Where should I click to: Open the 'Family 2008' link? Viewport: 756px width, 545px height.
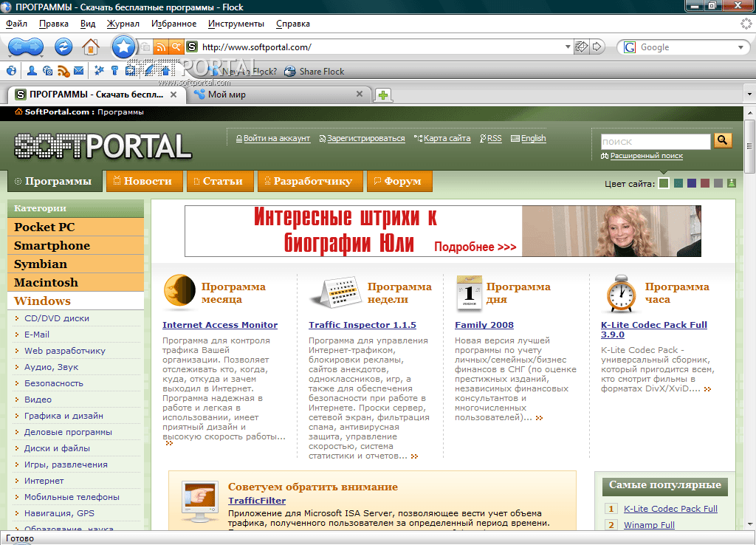[484, 325]
